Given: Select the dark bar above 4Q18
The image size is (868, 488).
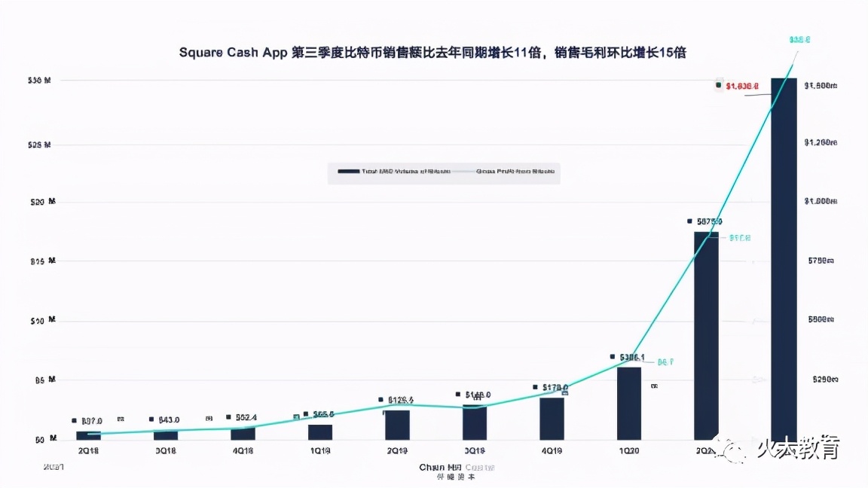Looking at the screenshot, I should 243,434.
